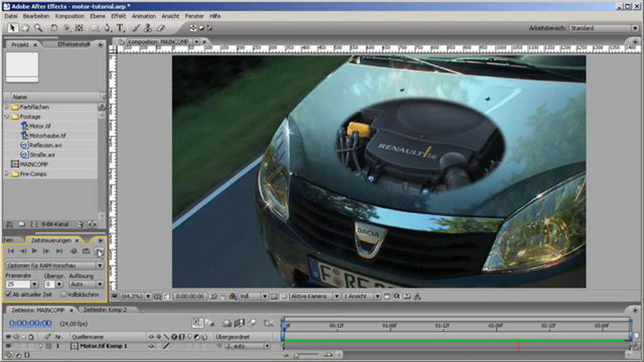Select the Rotation tool
This screenshot has width=644, height=362.
(x=54, y=28)
